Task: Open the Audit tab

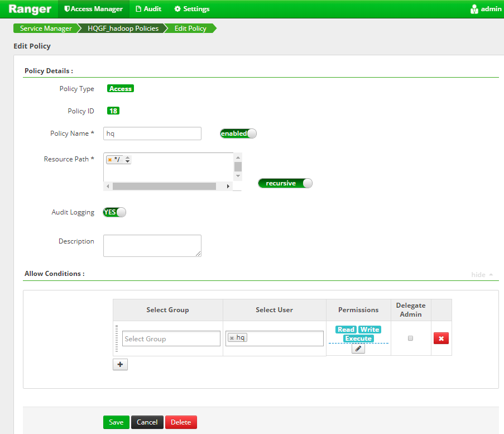Action: click(x=148, y=9)
